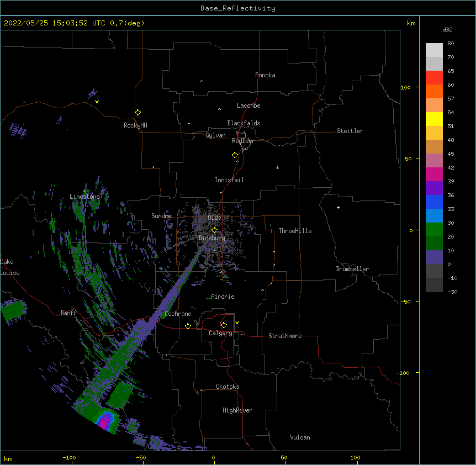Click the Didsbury label

coord(212,238)
